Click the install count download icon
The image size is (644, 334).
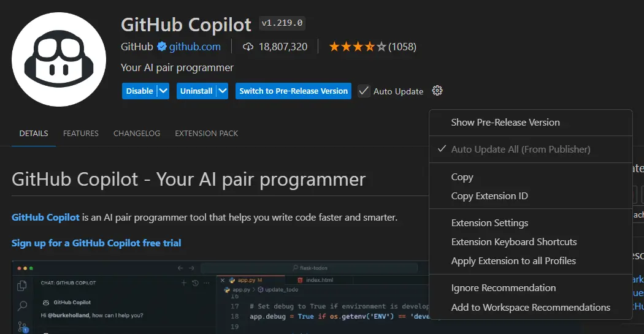(248, 47)
